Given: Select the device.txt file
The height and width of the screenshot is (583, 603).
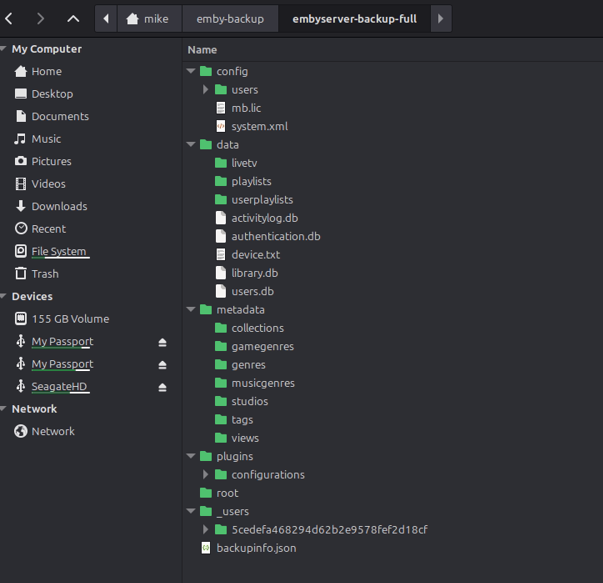Looking at the screenshot, I should [256, 255].
